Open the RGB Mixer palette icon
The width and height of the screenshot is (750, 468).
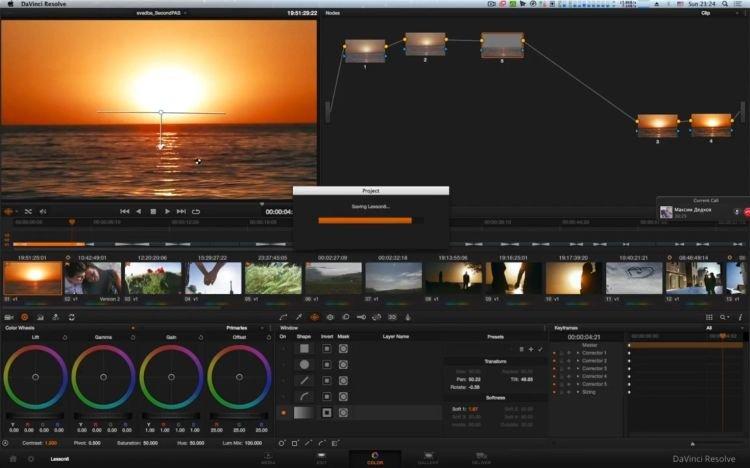click(x=40, y=317)
